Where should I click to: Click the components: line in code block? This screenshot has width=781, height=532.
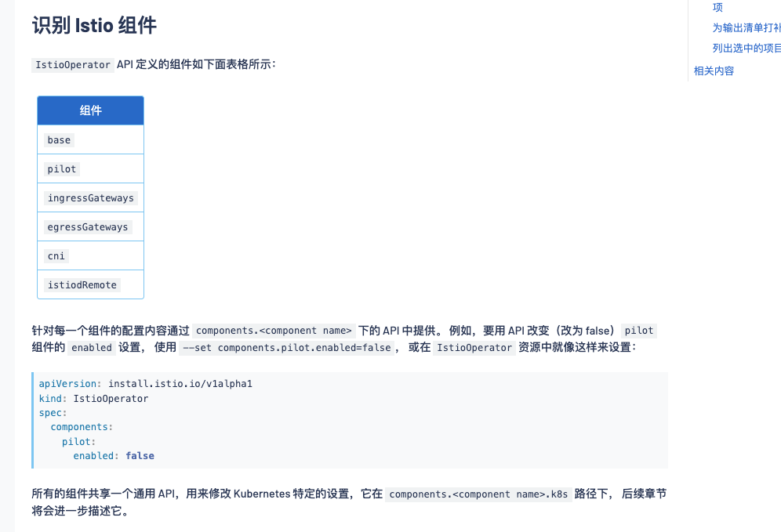(x=82, y=427)
